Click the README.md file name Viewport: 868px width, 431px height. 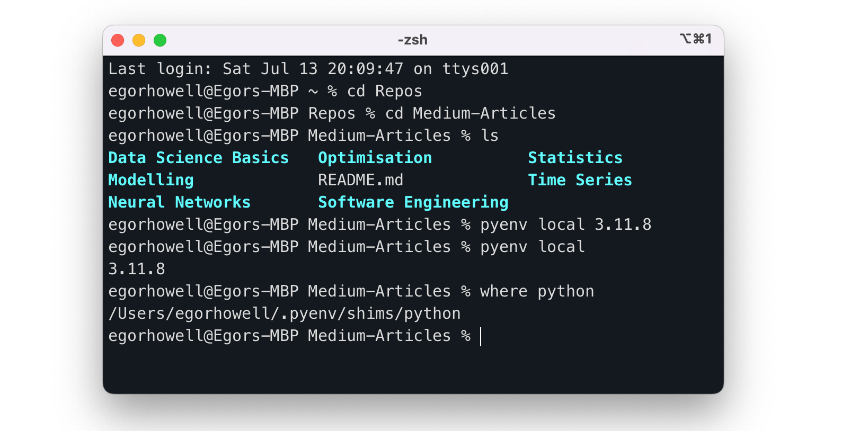361,180
